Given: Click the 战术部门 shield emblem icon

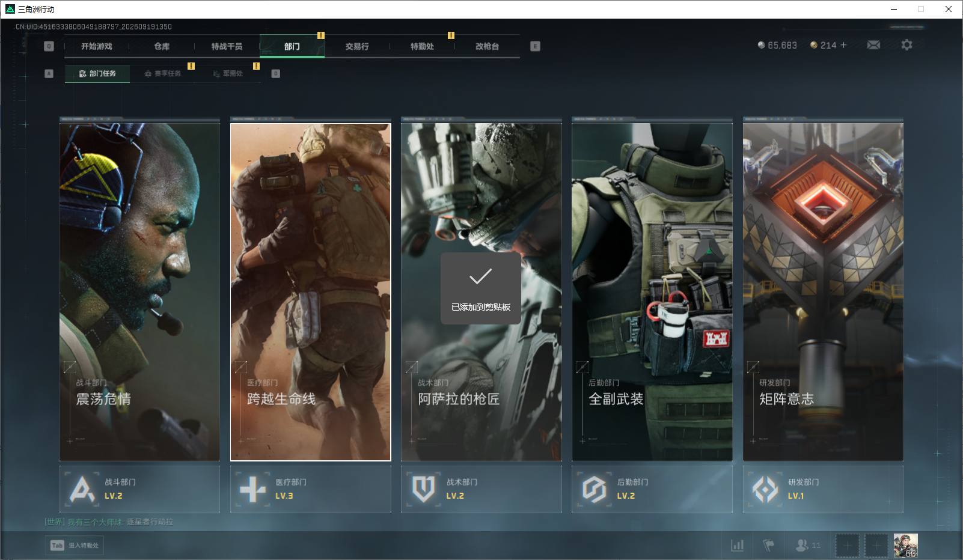Looking at the screenshot, I should click(423, 489).
